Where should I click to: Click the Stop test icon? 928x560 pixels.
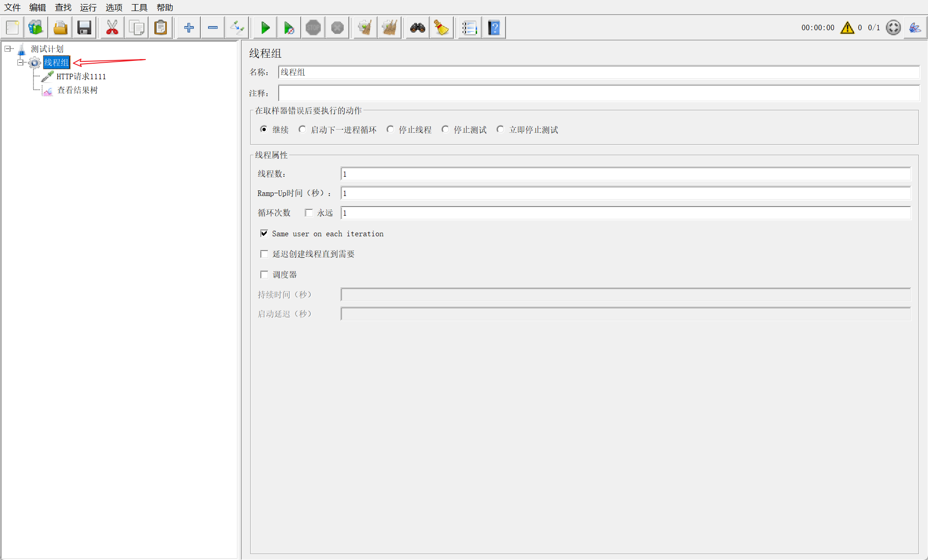click(313, 27)
